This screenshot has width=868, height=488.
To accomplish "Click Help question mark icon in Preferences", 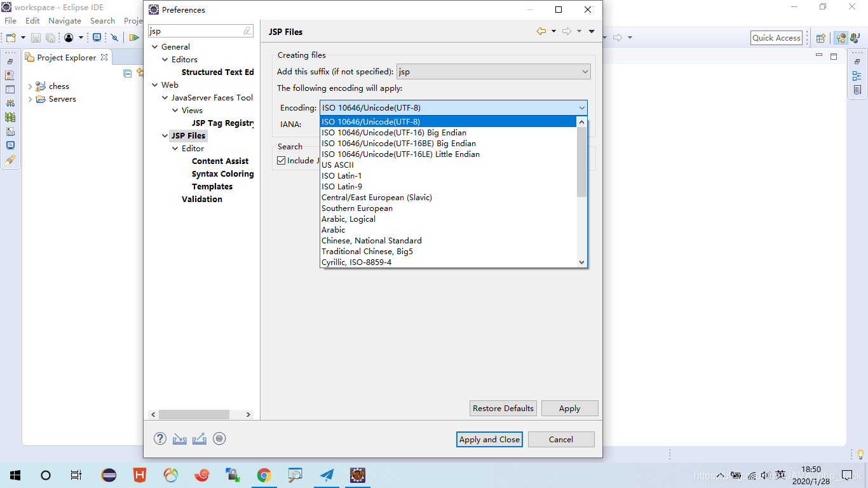I will 160,438.
